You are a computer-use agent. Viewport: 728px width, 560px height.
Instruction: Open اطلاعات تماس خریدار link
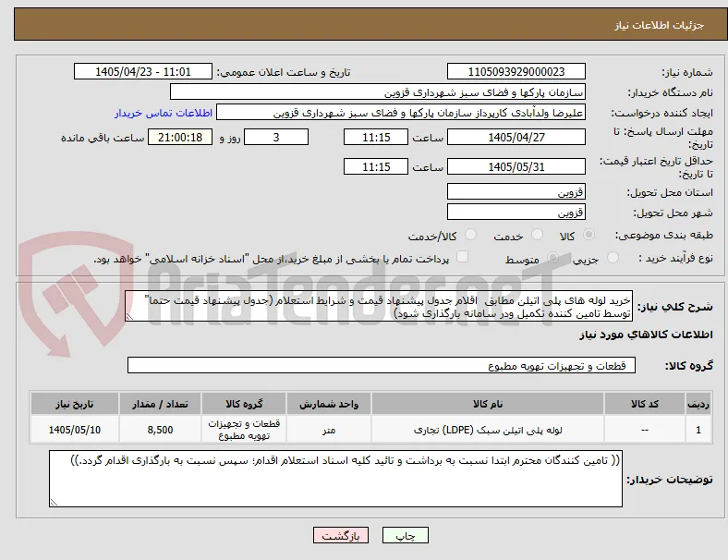(x=164, y=113)
